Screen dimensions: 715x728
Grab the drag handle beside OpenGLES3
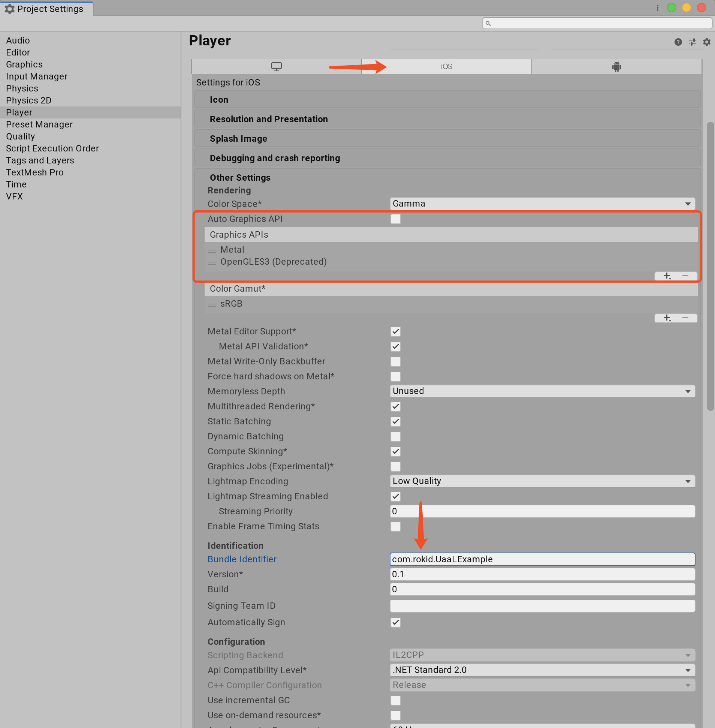[212, 262]
